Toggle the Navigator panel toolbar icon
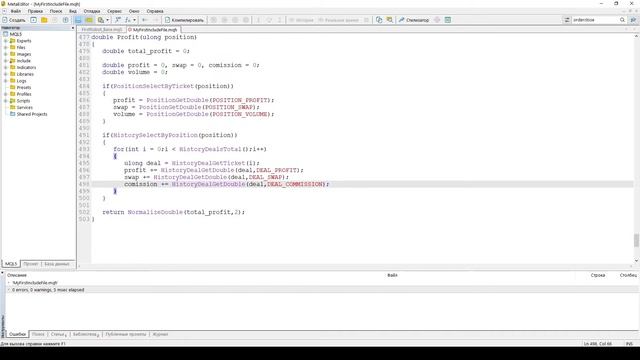The image size is (640, 360). [78, 20]
